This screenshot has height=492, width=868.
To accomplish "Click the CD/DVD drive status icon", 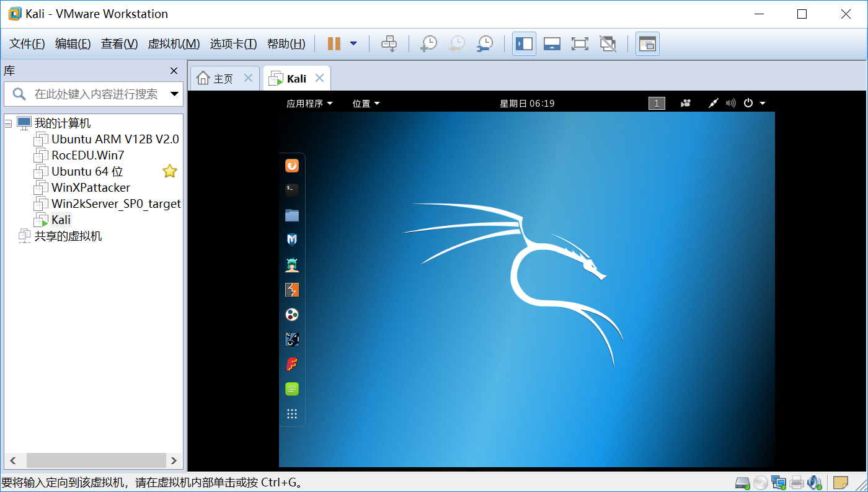I will click(761, 483).
